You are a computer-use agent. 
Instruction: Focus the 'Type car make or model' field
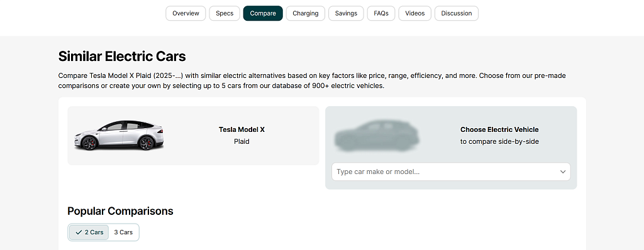coord(451,171)
